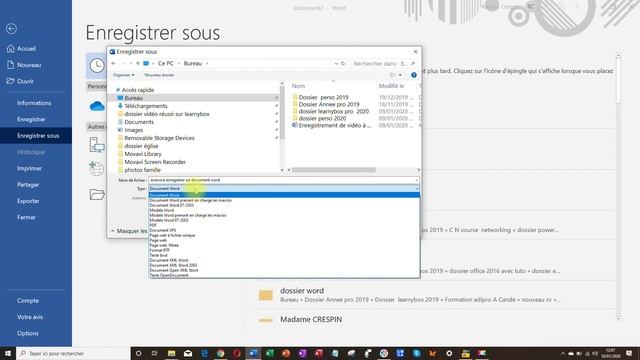Collapse with Masquer les dossiers chevron
Screen dimensions: 640x360
(113, 231)
